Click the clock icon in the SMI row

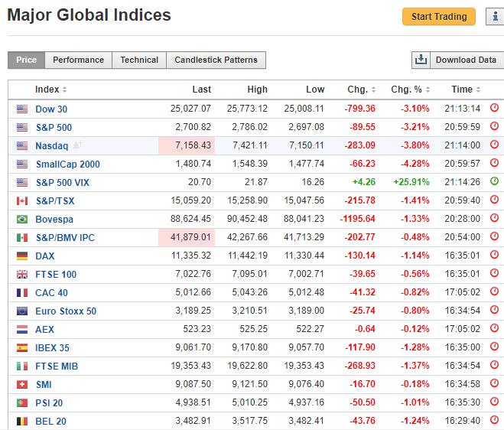coord(494,383)
